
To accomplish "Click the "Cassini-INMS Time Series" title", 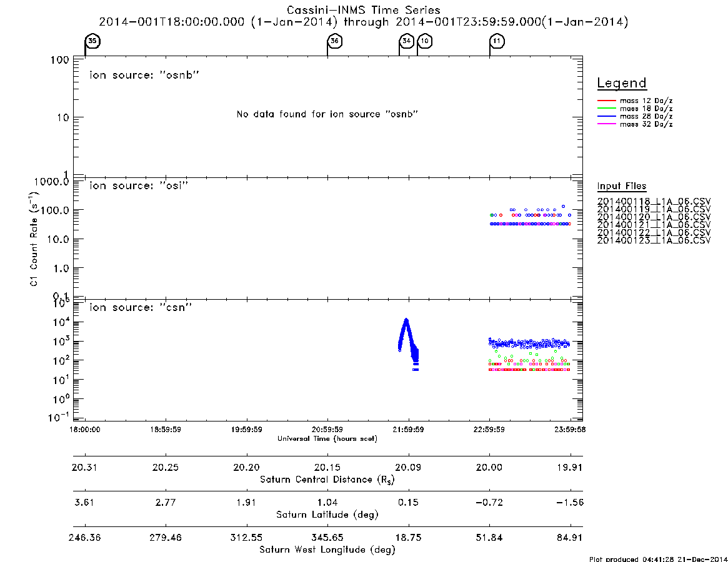I will (x=364, y=10).
